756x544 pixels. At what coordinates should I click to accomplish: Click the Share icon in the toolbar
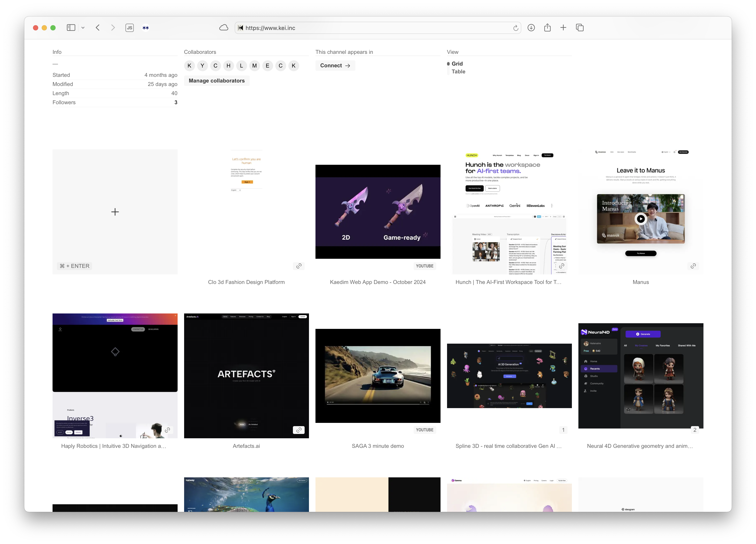(x=547, y=28)
